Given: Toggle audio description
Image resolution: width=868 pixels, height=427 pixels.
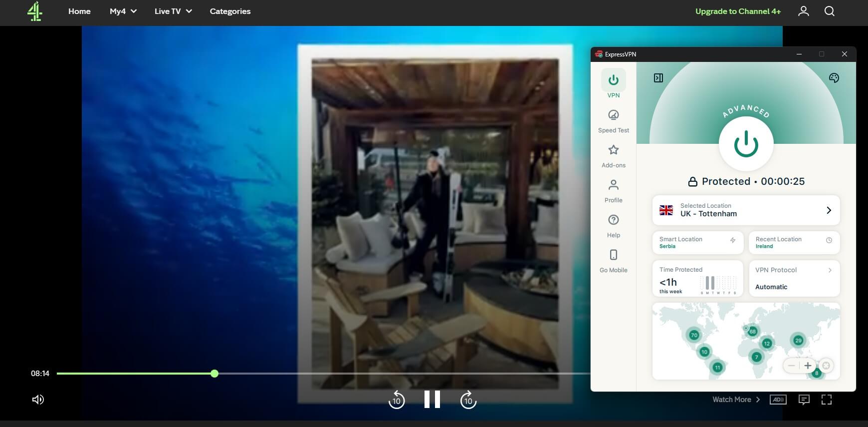Looking at the screenshot, I should [x=778, y=400].
